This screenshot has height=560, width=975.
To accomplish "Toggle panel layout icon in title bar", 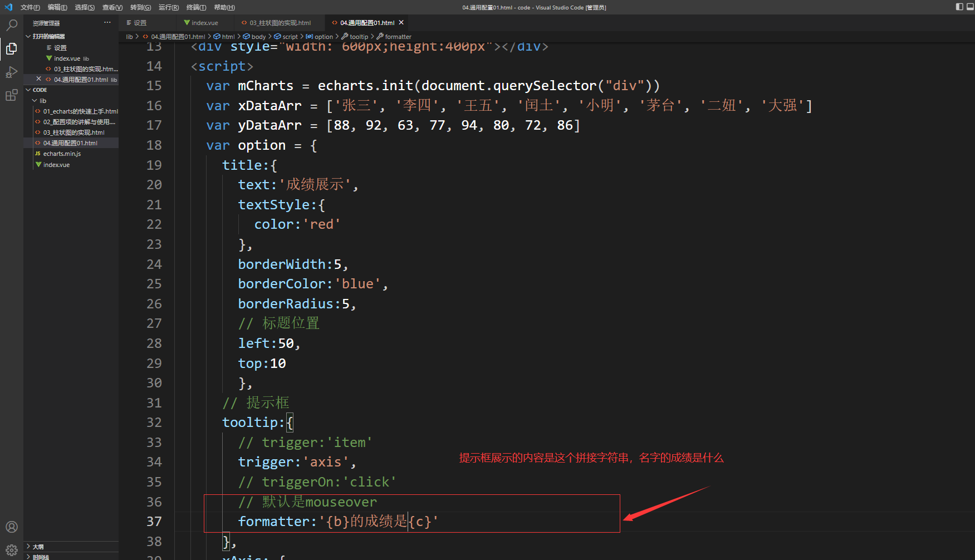I will tap(969, 7).
